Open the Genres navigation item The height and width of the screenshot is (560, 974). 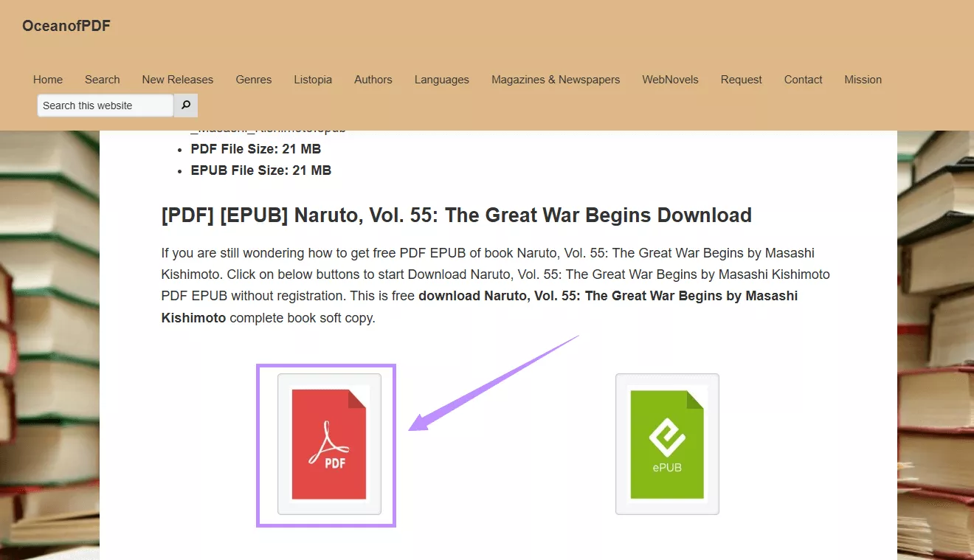pos(253,79)
